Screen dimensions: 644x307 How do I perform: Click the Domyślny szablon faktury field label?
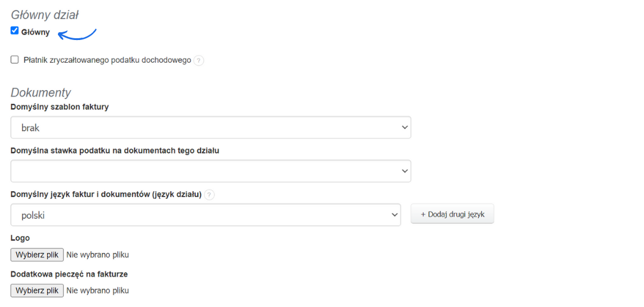tap(60, 107)
